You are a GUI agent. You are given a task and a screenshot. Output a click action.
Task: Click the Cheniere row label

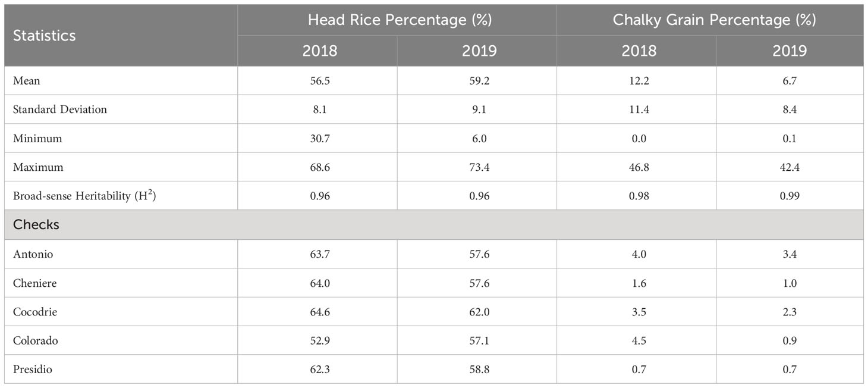coord(35,283)
